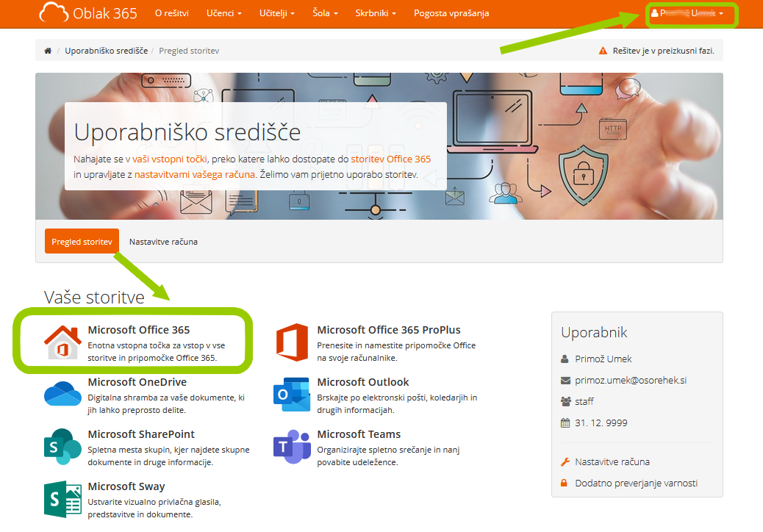763x532 pixels.
Task: Click the 'Uporabnik' panel heading
Action: click(594, 332)
